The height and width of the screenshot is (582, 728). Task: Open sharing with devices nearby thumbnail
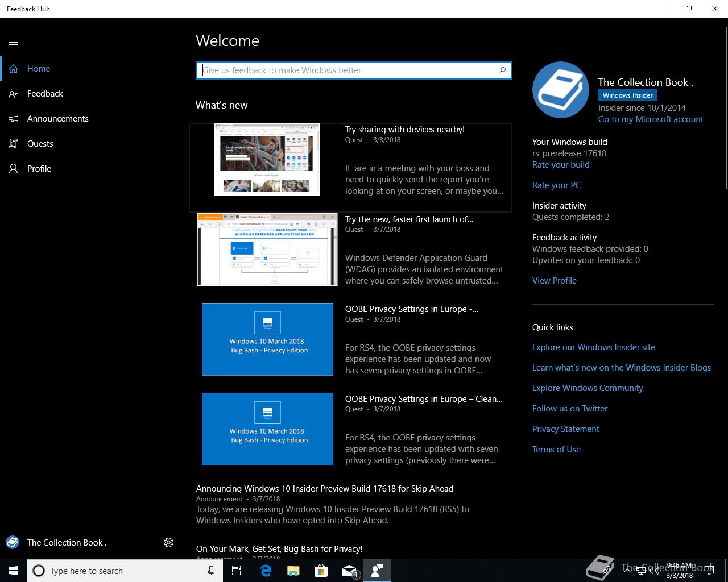click(x=267, y=160)
